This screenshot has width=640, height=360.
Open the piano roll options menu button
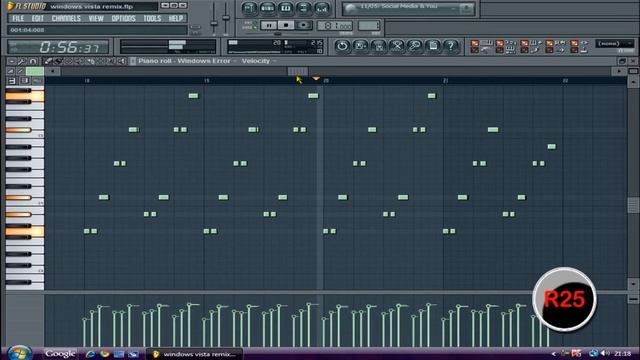[x=12, y=61]
